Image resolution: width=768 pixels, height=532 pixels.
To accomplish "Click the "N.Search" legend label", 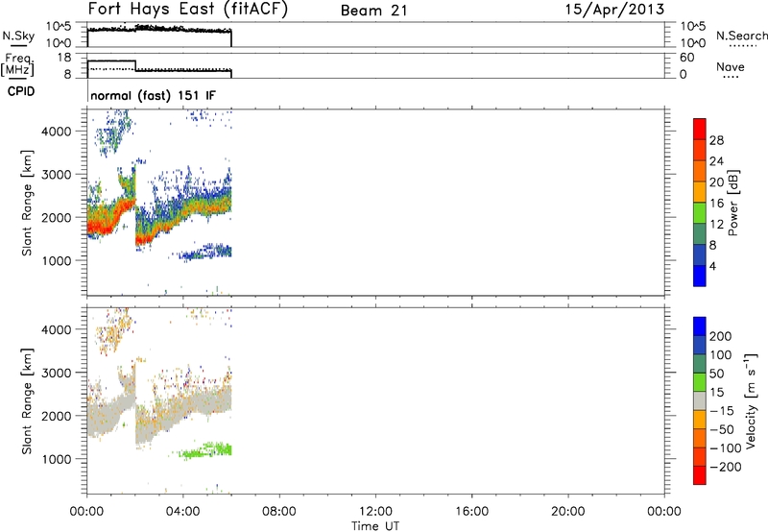I will point(741,36).
